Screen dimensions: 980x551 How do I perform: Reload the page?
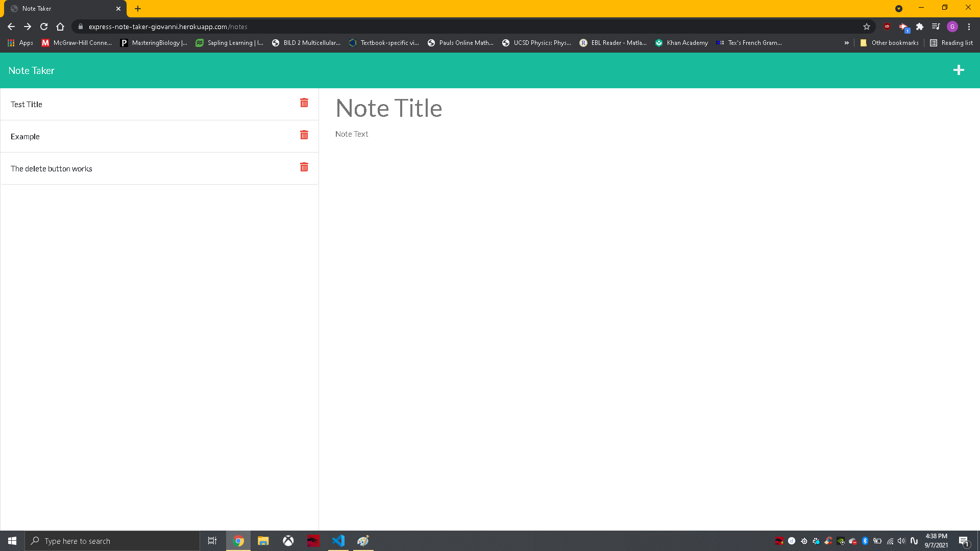[44, 27]
